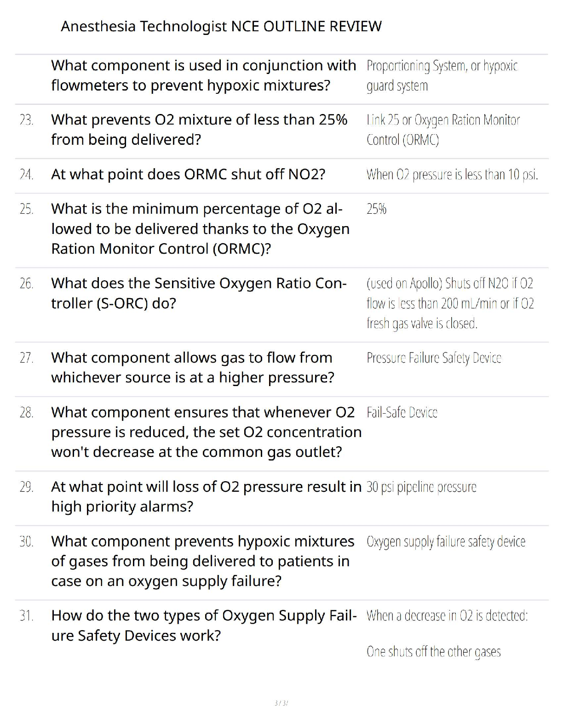Click question number 23
This screenshot has width=563, height=728.
[x=26, y=120]
